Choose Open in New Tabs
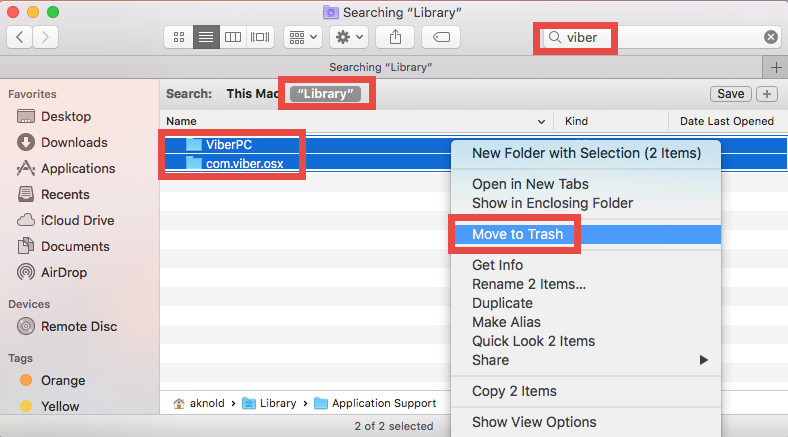Screen dimensions: 788x437 point(586,184)
